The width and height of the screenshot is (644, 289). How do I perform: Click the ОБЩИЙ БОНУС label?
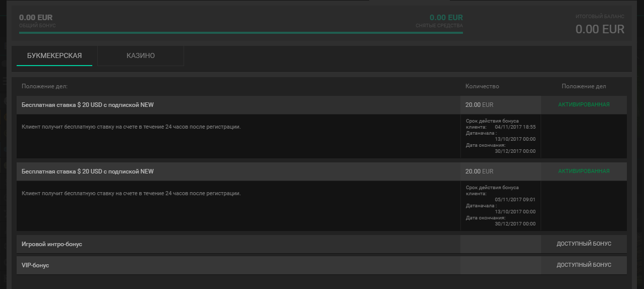37,25
